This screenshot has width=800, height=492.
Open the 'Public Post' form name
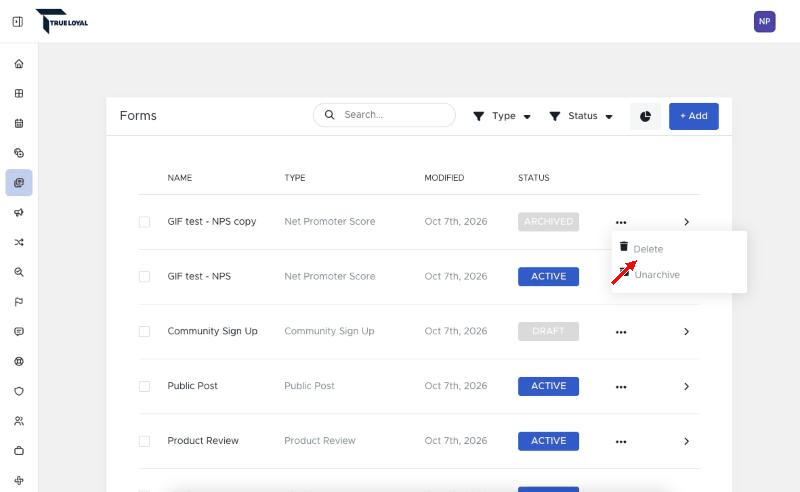tap(192, 386)
